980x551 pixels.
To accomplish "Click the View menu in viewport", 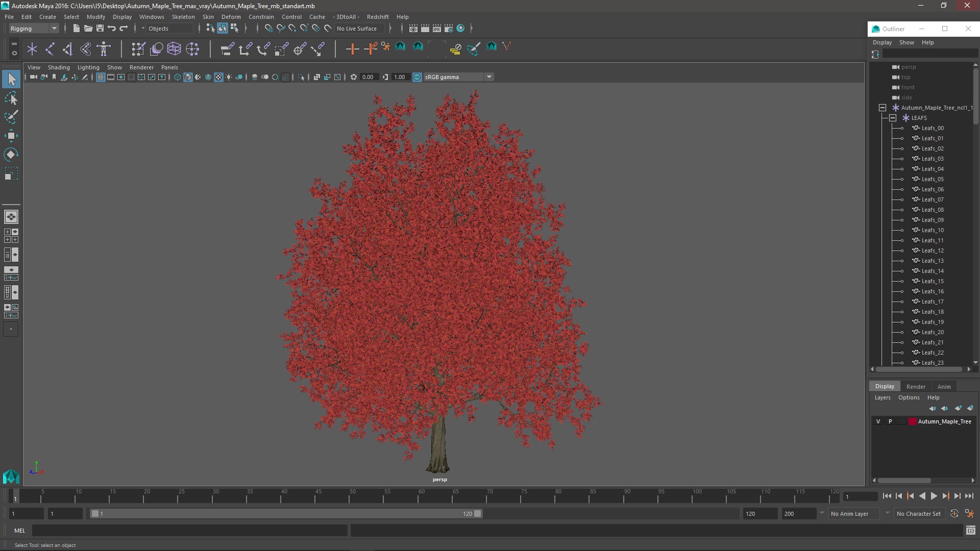I will [33, 67].
